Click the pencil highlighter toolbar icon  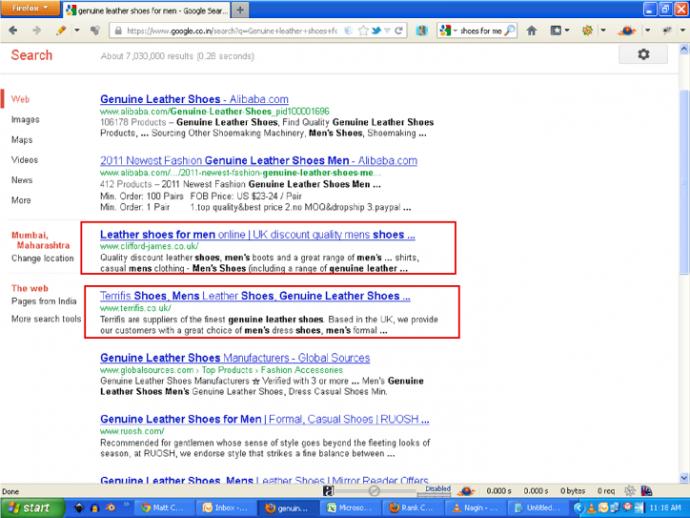click(x=61, y=30)
